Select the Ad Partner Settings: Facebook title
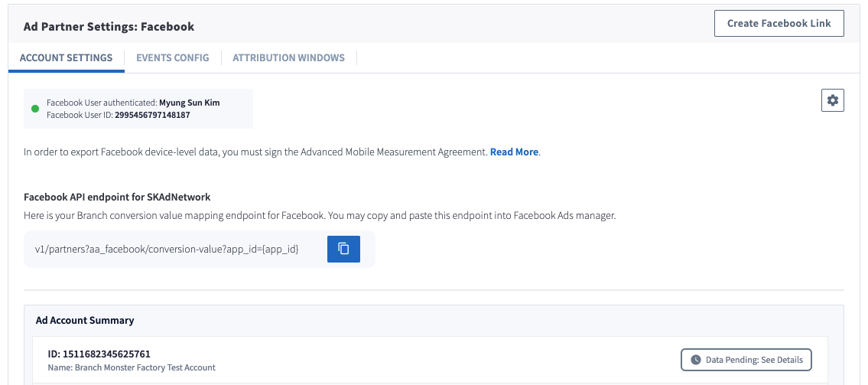868x385 pixels. point(109,27)
